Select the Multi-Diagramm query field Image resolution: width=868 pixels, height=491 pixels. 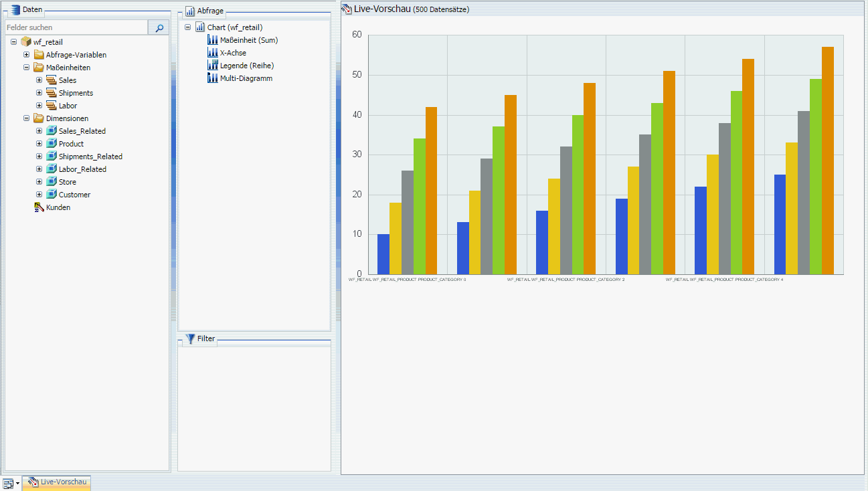[246, 78]
